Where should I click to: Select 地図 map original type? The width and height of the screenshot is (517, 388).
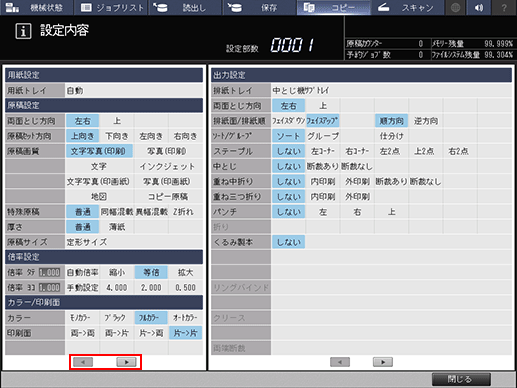[99, 197]
